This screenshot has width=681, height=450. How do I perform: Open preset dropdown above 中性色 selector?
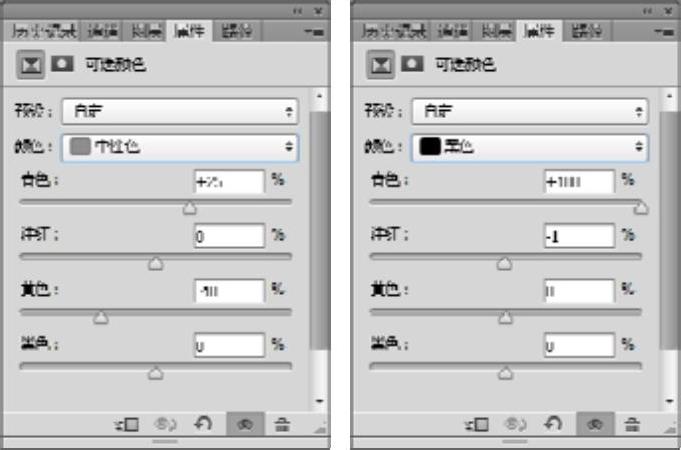pos(180,112)
